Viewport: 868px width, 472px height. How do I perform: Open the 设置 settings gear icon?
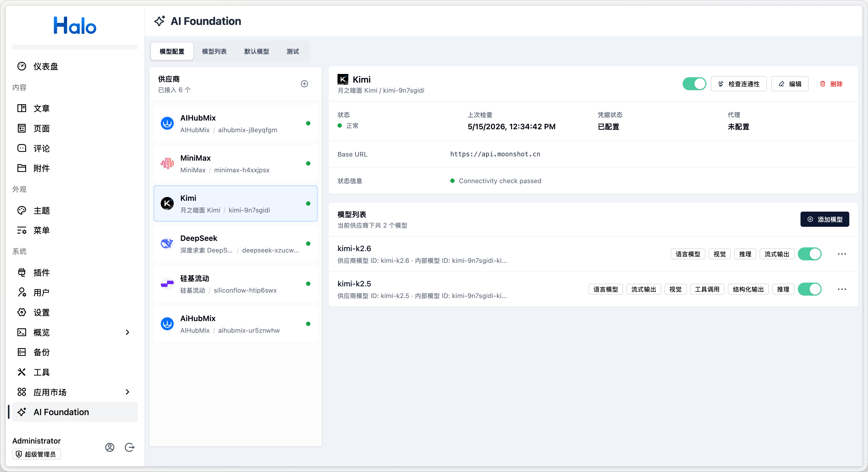tap(22, 312)
